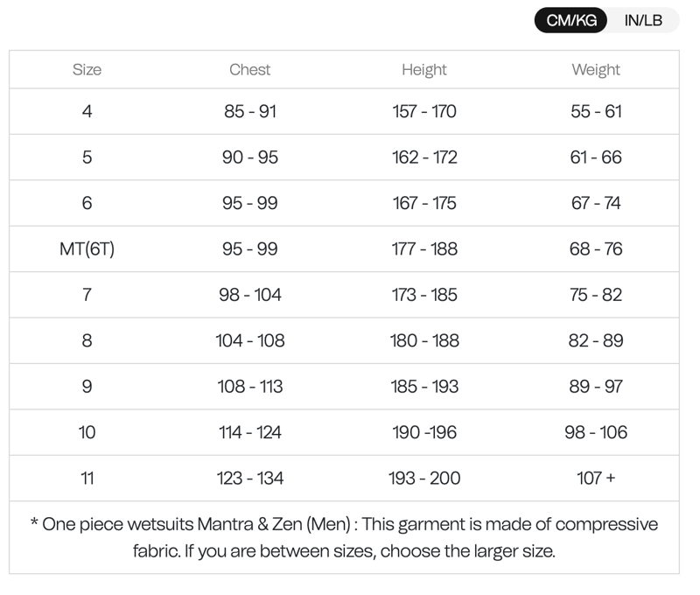Click chest value 123 - 134
700x595 pixels.
250,478
